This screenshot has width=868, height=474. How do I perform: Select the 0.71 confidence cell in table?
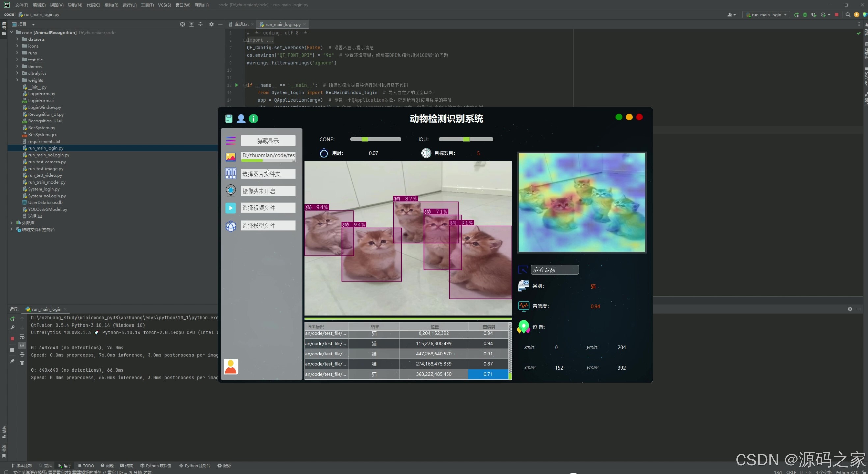point(488,374)
